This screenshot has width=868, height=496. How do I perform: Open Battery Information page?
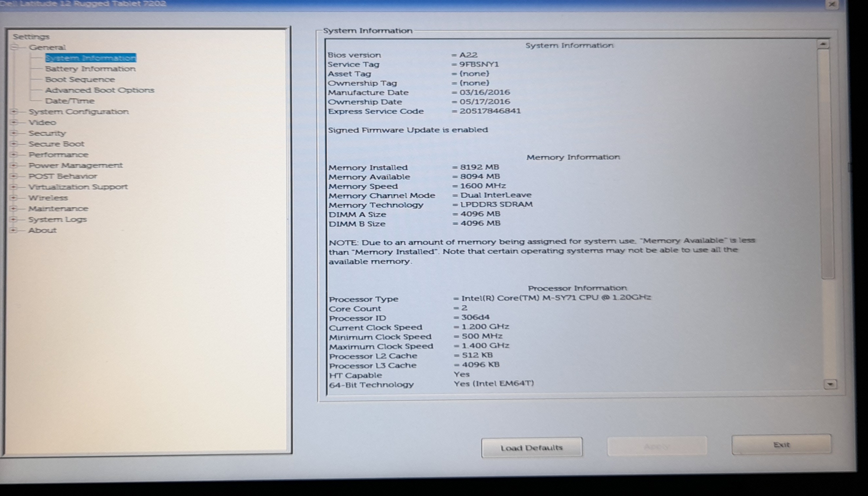90,69
